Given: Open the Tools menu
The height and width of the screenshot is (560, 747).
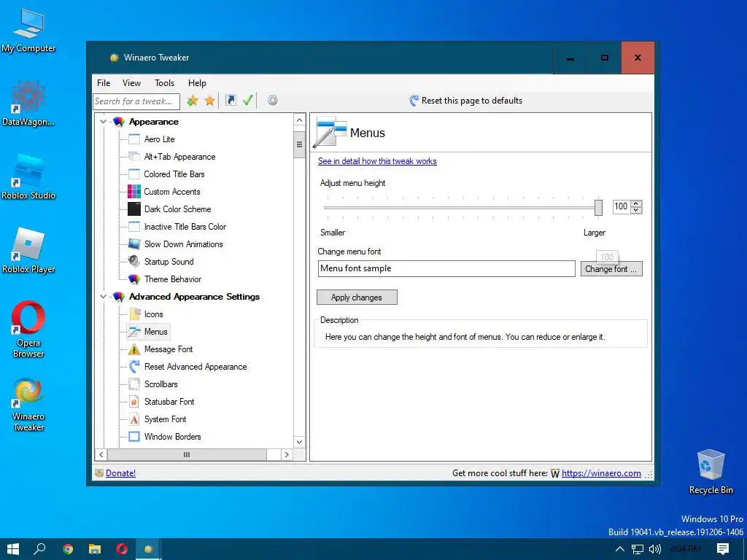Looking at the screenshot, I should (164, 83).
